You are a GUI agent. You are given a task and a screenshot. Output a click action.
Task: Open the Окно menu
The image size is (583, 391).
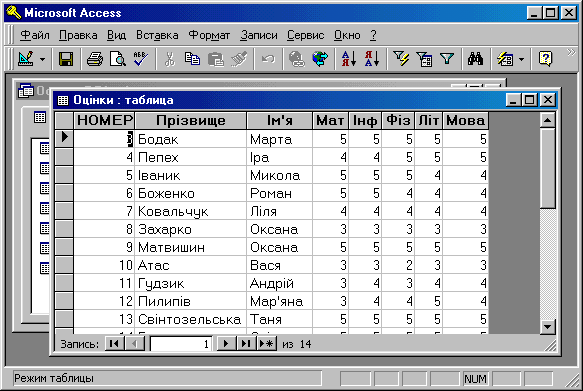(347, 35)
